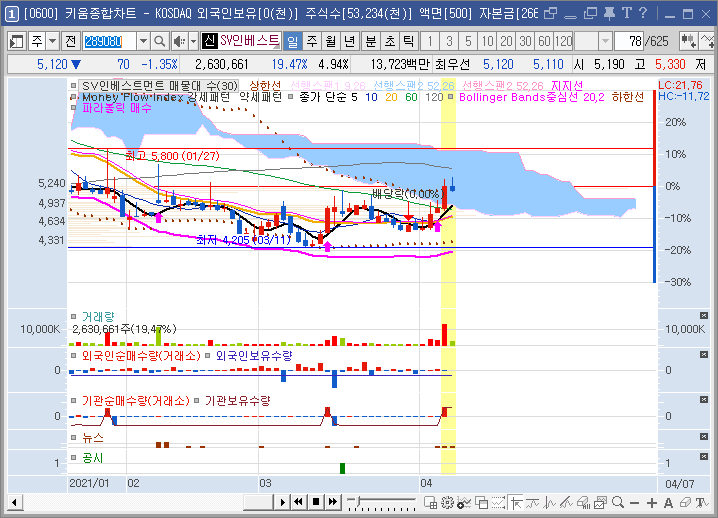718x518 pixels.
Task: Select the 분 minute period tab
Action: (x=371, y=42)
